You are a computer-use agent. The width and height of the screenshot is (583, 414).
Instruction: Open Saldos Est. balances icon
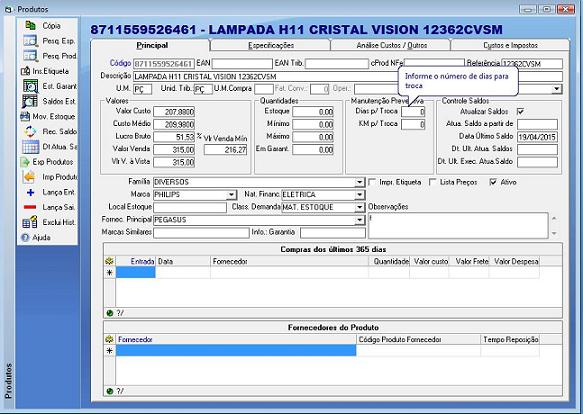pos(30,101)
